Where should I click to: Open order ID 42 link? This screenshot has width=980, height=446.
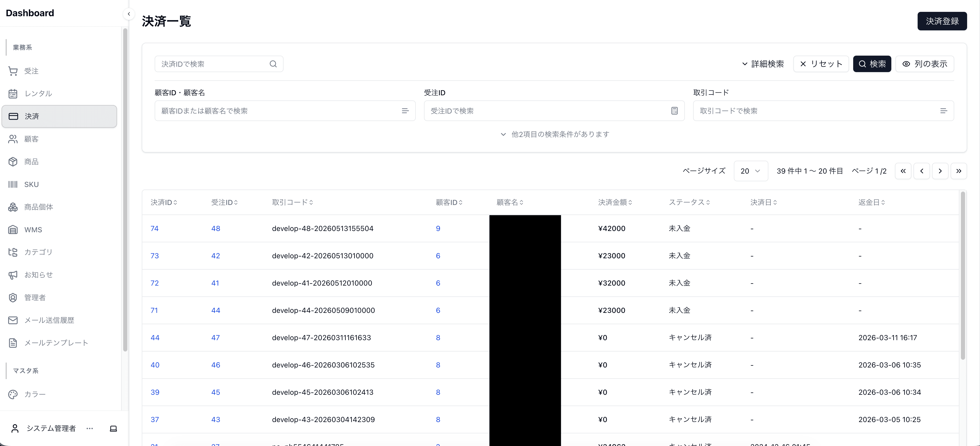click(x=216, y=256)
